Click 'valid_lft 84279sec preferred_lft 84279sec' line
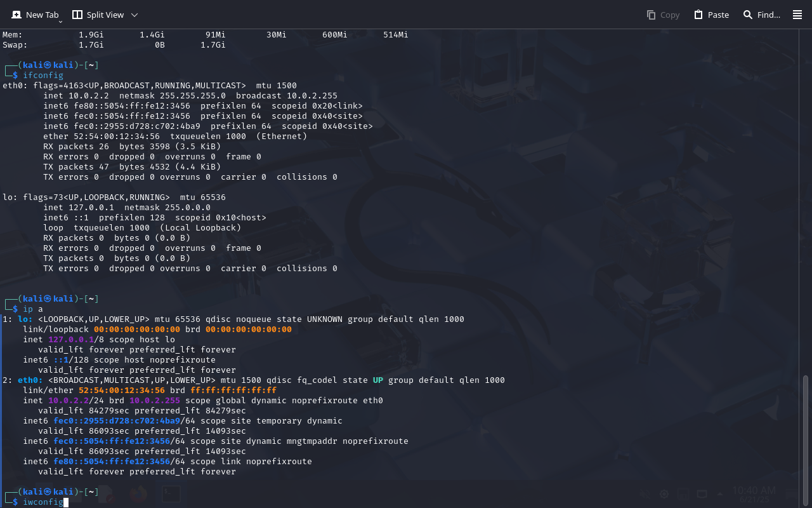Screen dimensions: 812x508 [142, 411]
